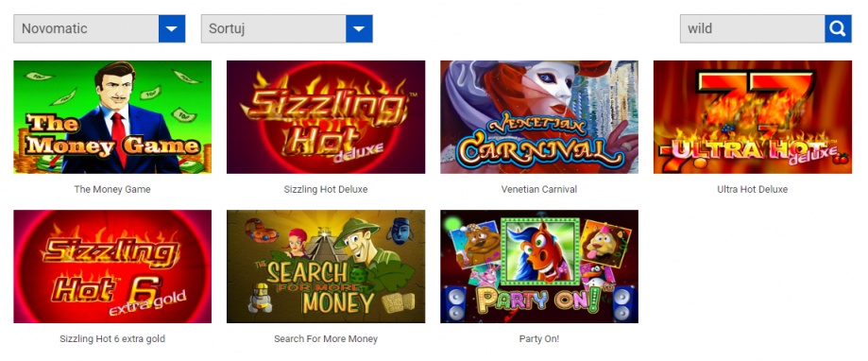Click the 'Sizzling Hot Deluxe' text label
Image resolution: width=868 pixels, height=361 pixels.
point(326,189)
